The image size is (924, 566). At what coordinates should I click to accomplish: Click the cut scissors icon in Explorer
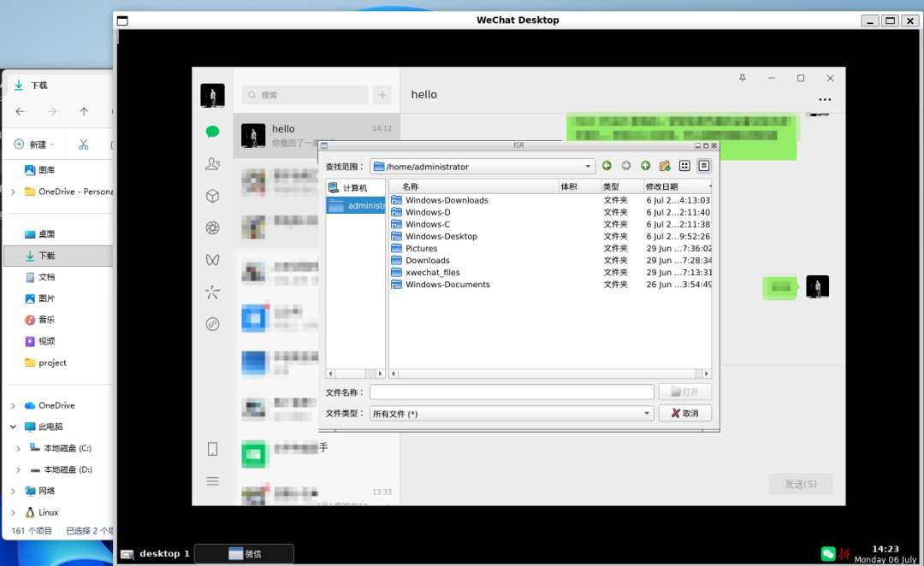coord(83,144)
